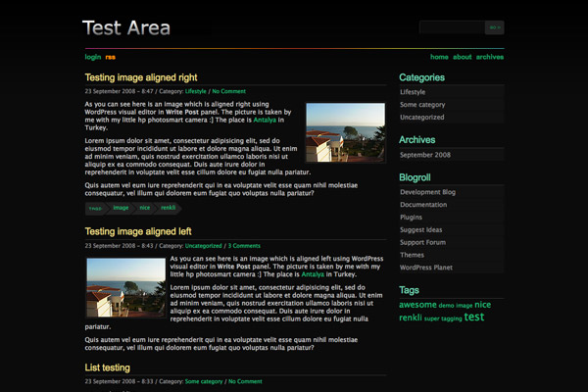Follow the Antalya link in first post
This screenshot has height=392, width=588.
[265, 120]
